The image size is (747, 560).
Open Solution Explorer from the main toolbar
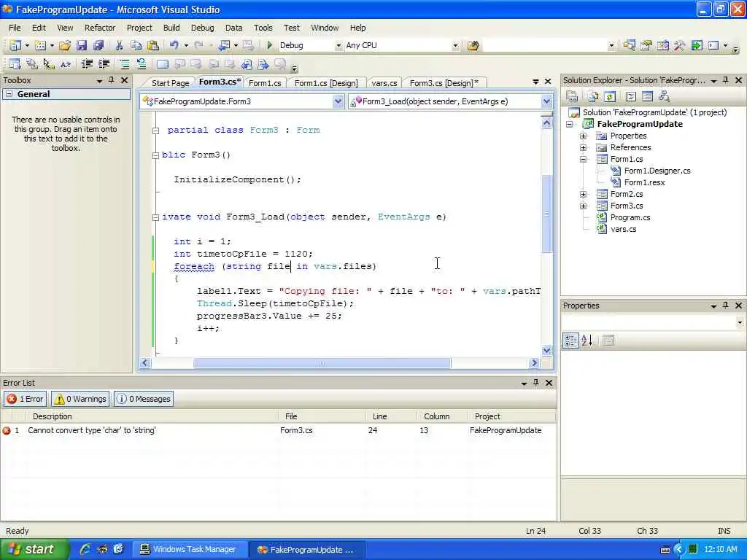point(629,45)
